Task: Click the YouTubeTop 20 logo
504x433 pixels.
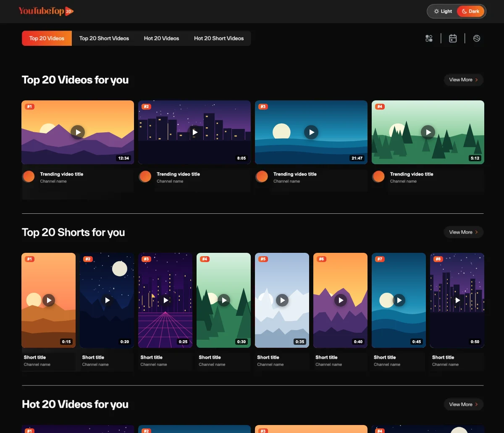Action: 46,11
